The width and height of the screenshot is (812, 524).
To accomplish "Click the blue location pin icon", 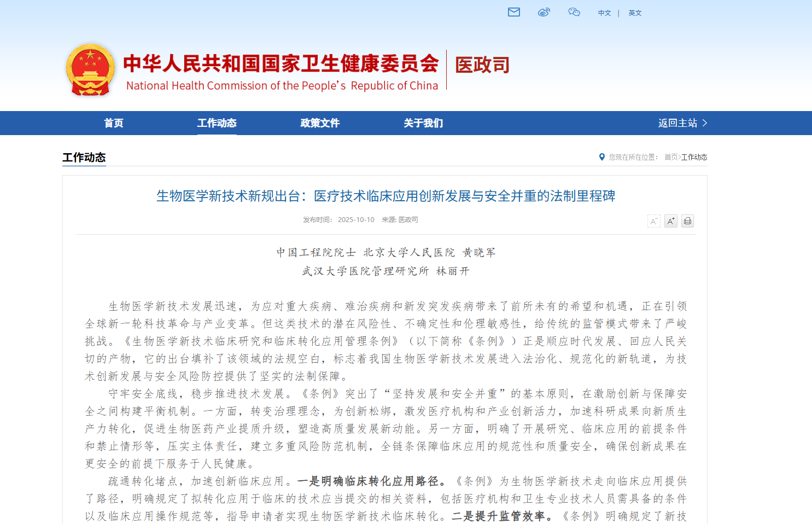I will tap(602, 157).
